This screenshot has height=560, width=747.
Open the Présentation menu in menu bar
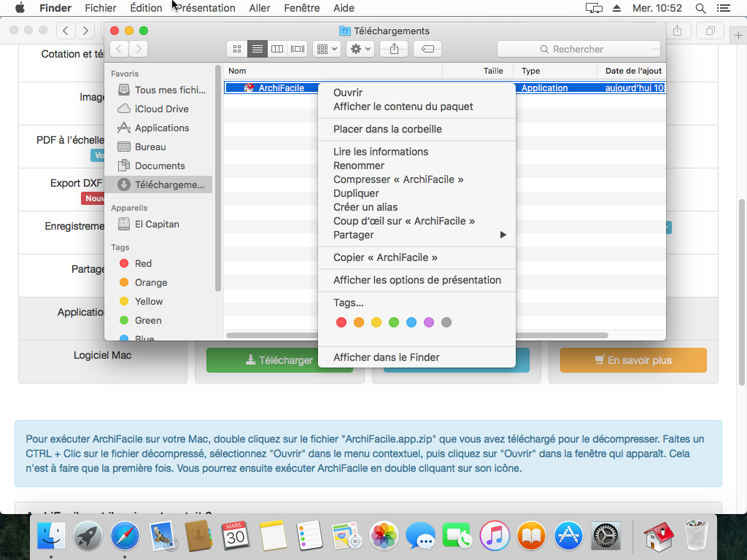click(x=206, y=8)
